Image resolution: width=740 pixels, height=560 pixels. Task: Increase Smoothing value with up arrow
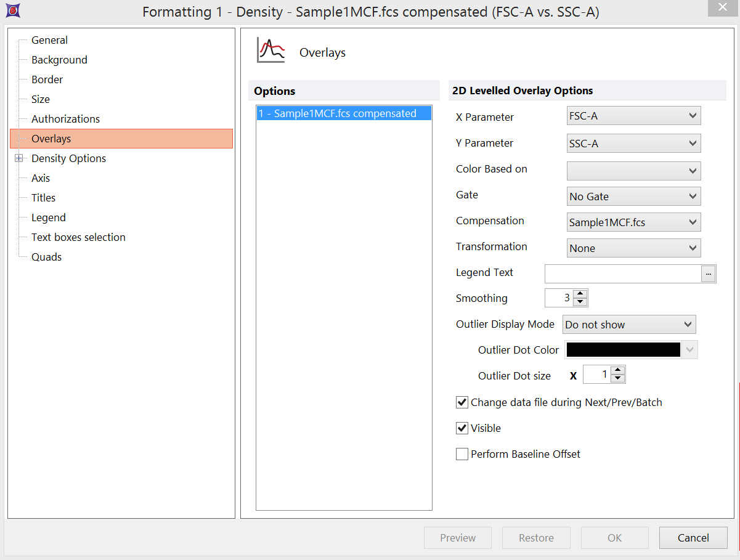[580, 294]
